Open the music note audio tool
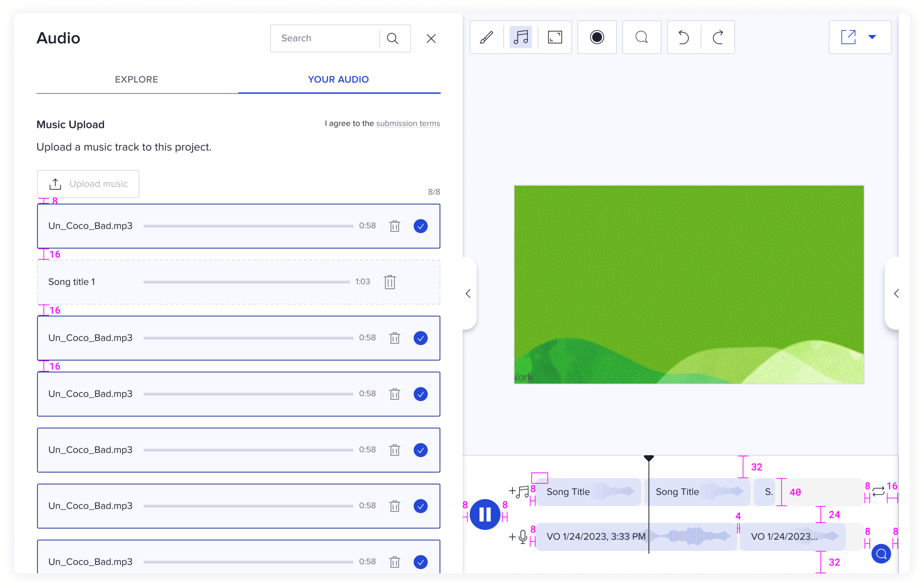The width and height of the screenshot is (924, 588). (x=521, y=37)
